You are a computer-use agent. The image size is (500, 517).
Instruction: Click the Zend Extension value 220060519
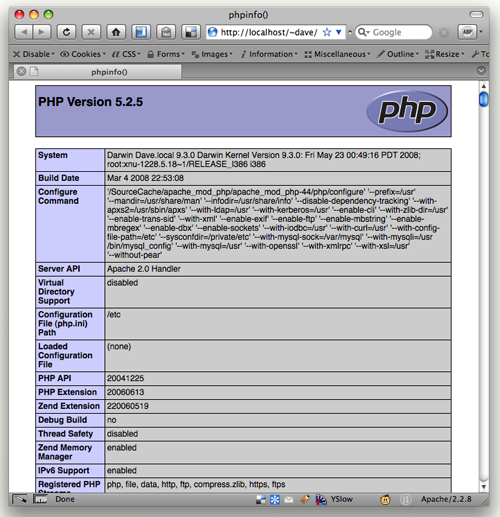128,406
